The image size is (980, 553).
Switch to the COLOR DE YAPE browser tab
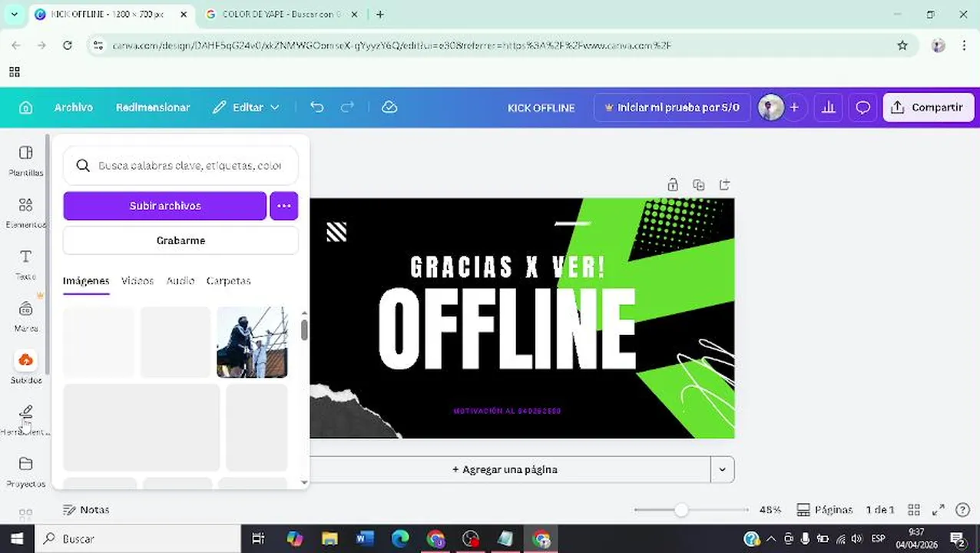pyautogui.click(x=280, y=15)
